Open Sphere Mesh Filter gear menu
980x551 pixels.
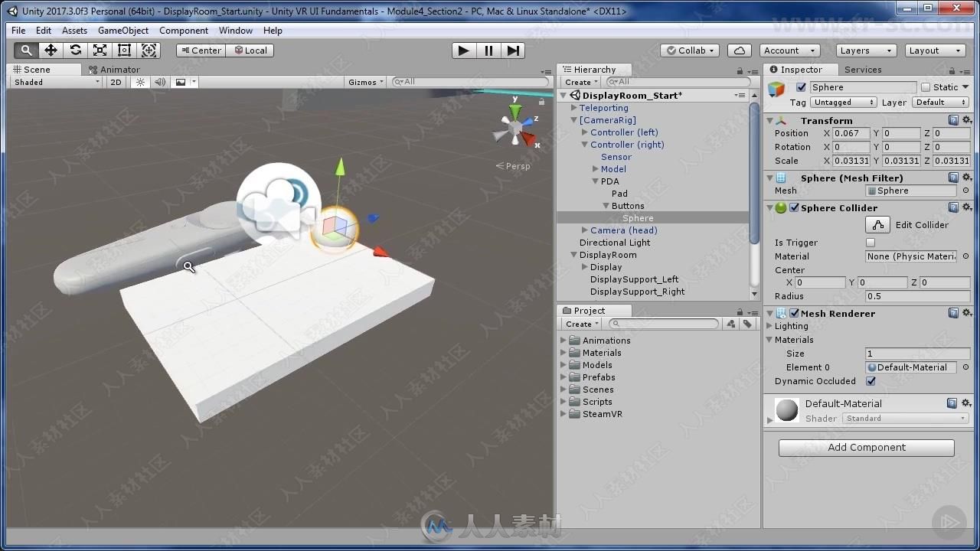tap(966, 178)
